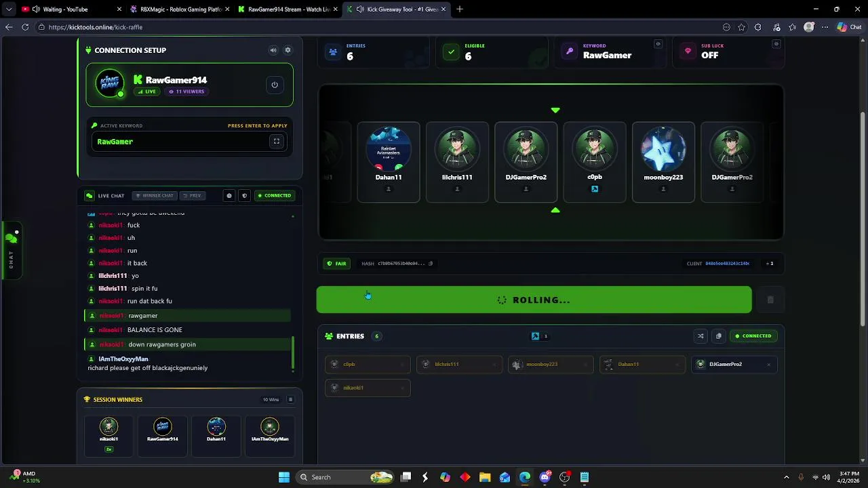
Task: Select nikaoki1 avatar in Session Winners
Action: 108,426
